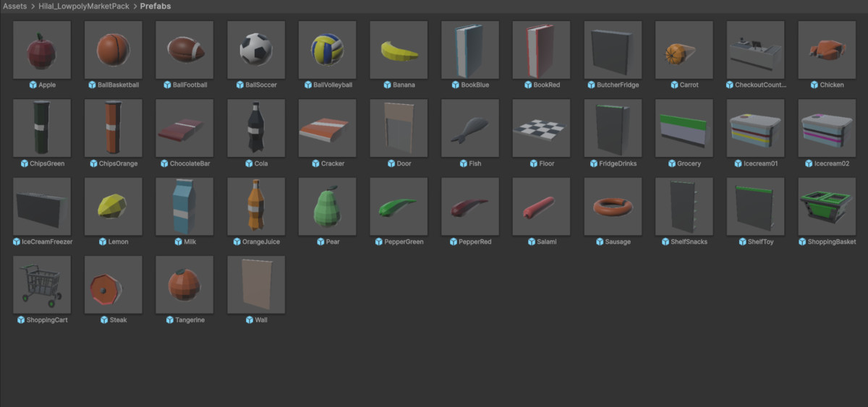This screenshot has width=868, height=407.
Task: Go to Assets in the breadcrumb path
Action: [14, 7]
